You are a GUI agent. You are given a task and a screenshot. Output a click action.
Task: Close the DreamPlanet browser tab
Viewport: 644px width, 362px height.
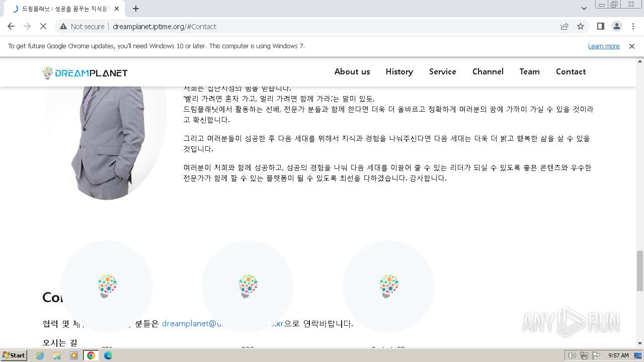point(117,9)
